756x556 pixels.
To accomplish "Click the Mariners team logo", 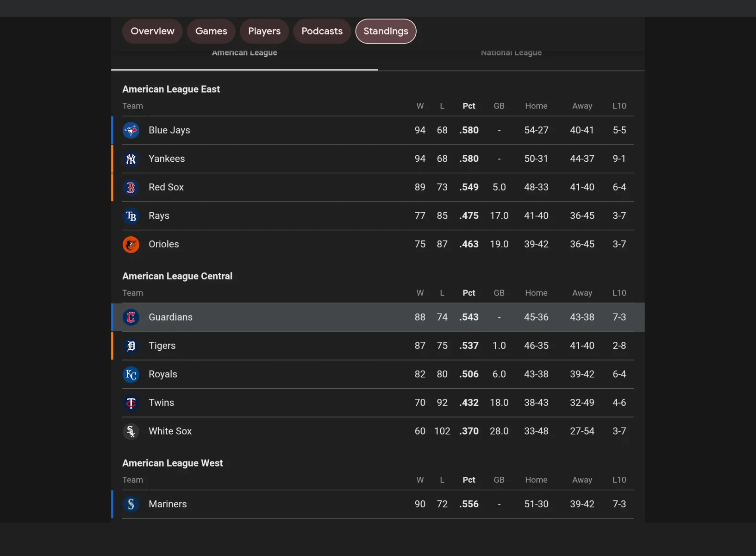I will 131,504.
